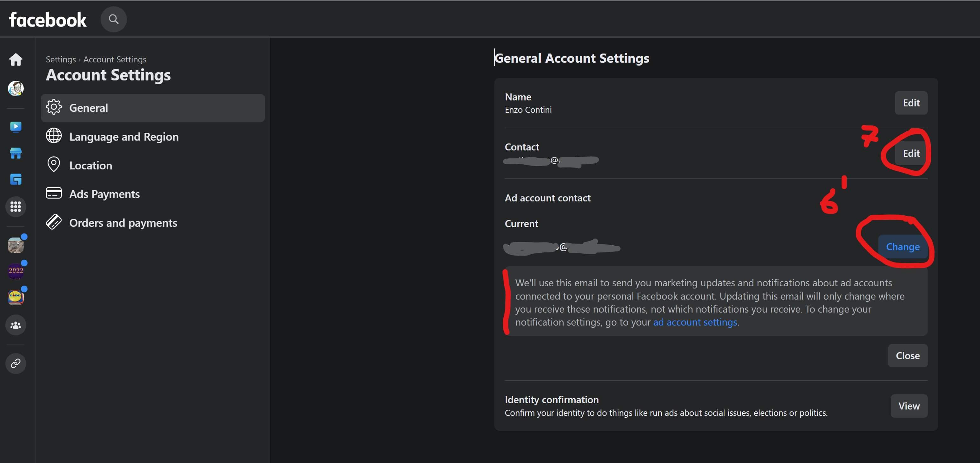
Task: Open Location settings
Action: [91, 165]
